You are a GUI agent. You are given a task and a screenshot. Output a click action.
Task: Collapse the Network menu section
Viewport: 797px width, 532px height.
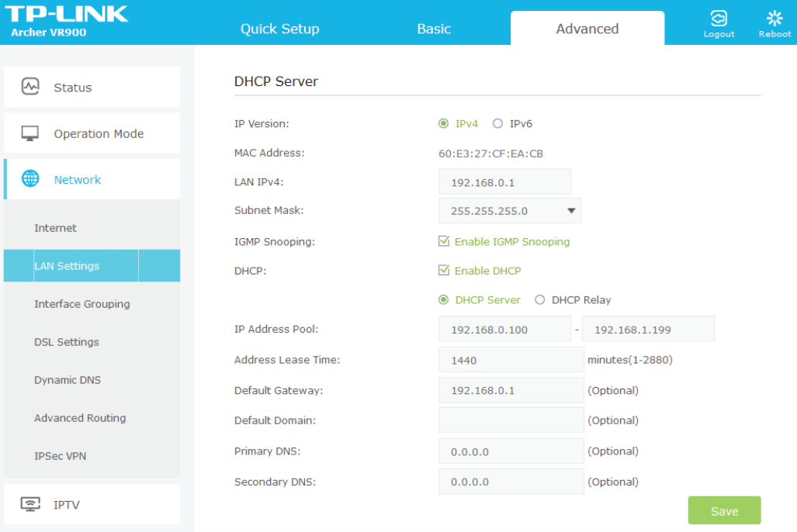pos(92,179)
